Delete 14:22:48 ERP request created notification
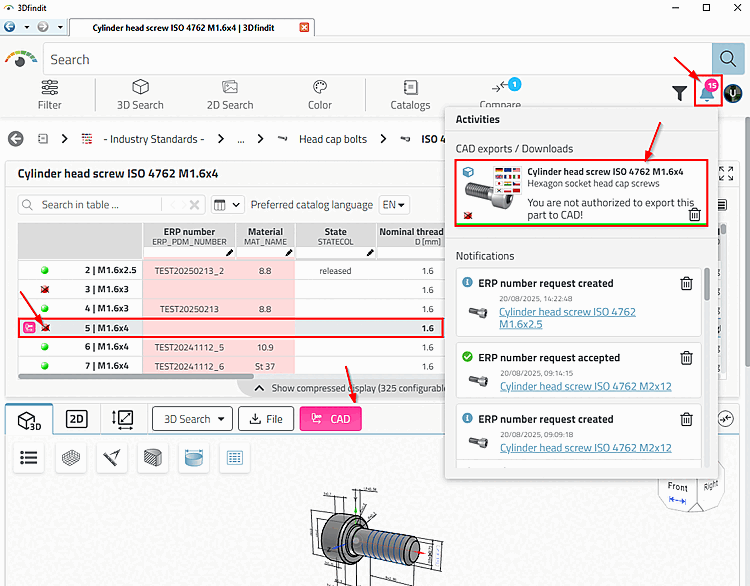This screenshot has width=750, height=586. (x=686, y=283)
